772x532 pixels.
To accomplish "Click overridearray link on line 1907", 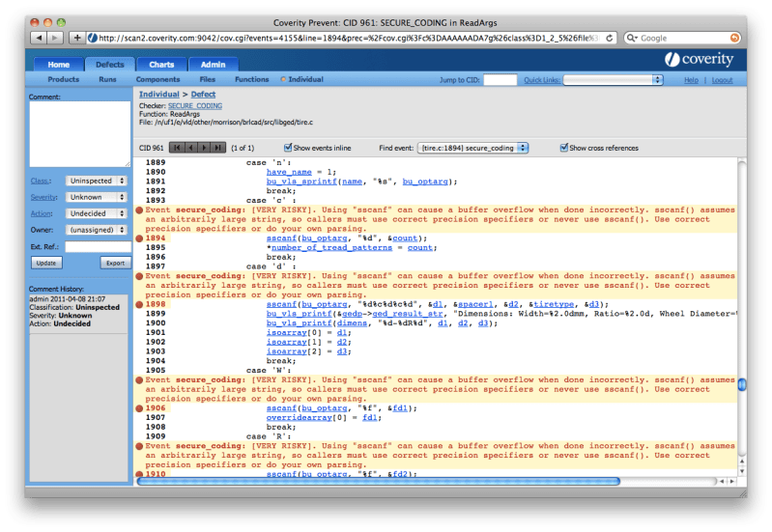I will pos(300,418).
